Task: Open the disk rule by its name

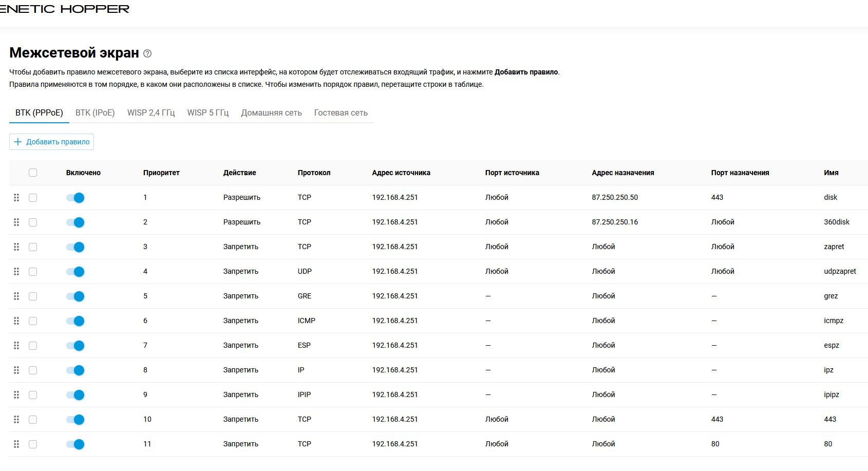Action: [x=830, y=198]
